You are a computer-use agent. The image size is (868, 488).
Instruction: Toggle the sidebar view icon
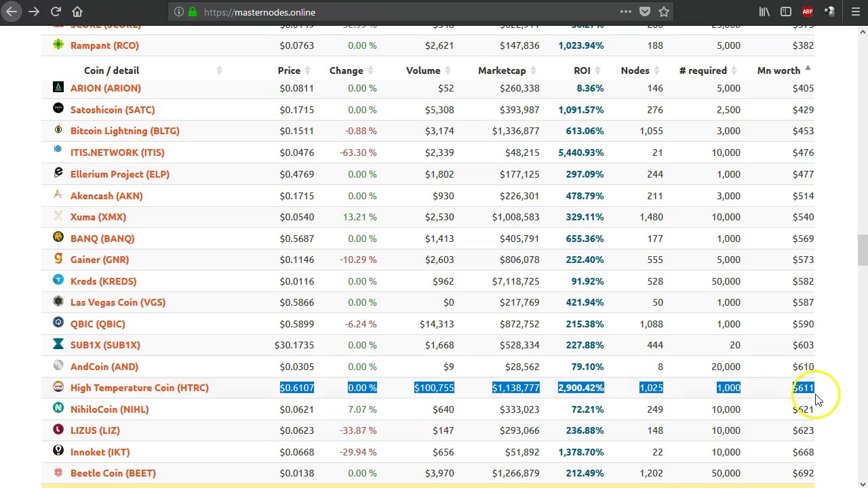(786, 12)
